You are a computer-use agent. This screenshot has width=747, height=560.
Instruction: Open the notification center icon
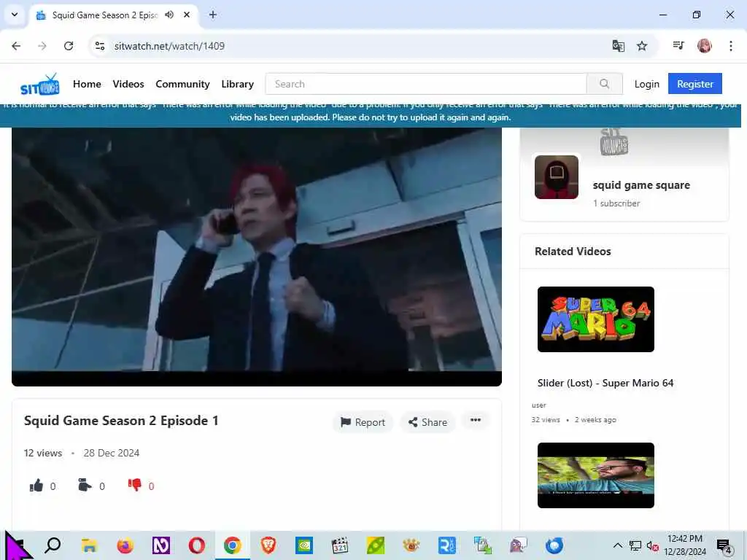point(724,546)
